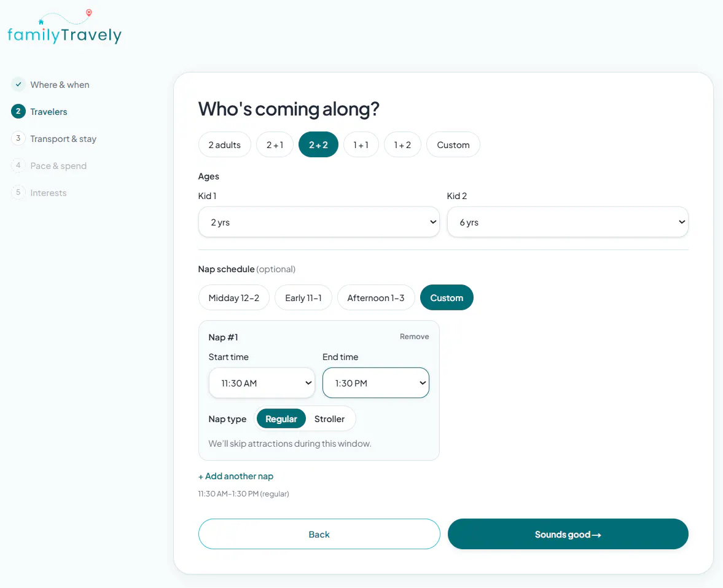Click the familyTravely logo
This screenshot has height=588, width=723.
(64, 27)
